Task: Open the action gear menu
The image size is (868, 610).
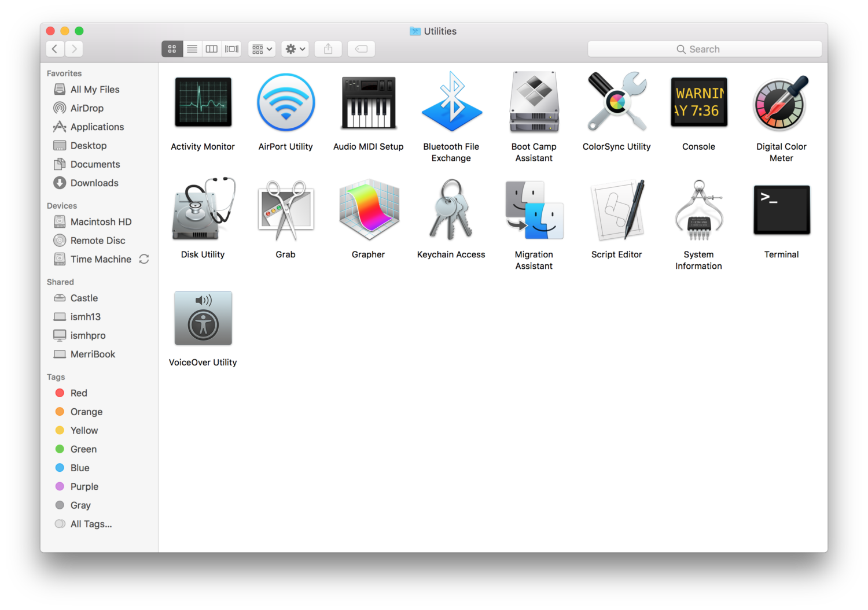Action: [295, 49]
